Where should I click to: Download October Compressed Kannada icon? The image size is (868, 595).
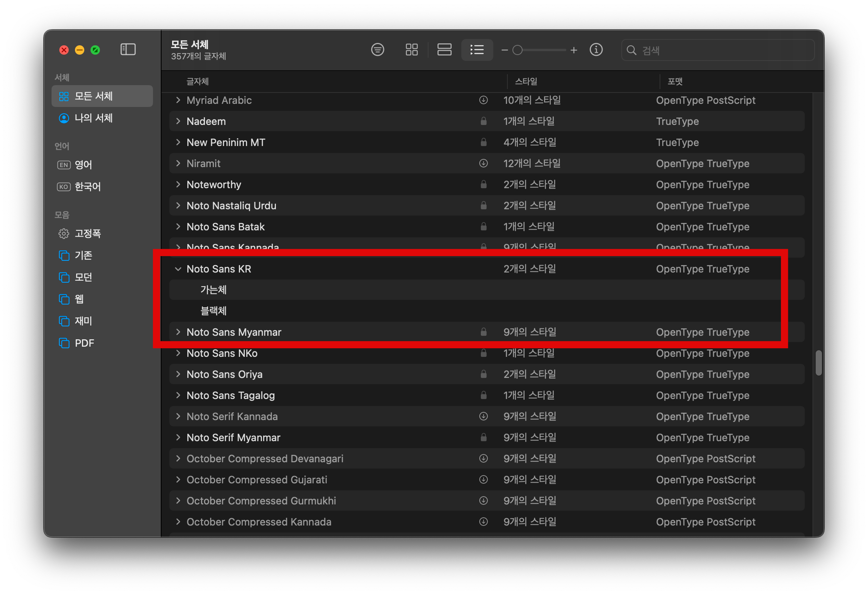click(x=483, y=522)
